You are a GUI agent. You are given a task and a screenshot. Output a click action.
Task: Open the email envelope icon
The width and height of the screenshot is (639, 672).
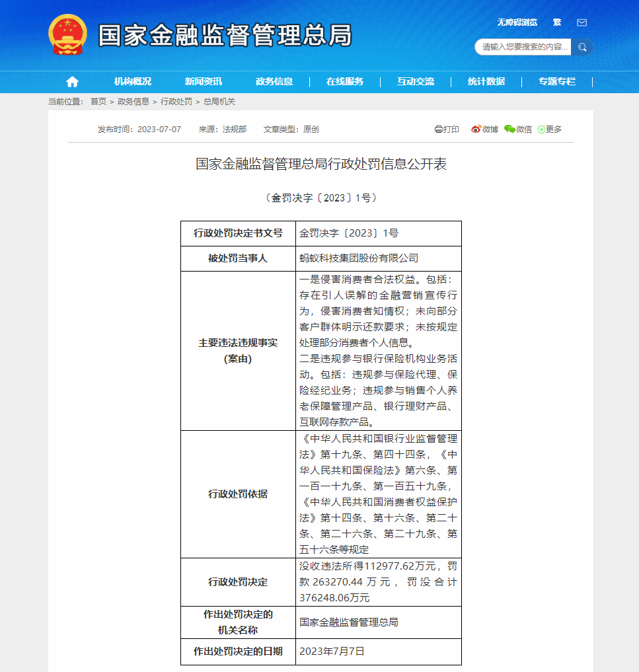pyautogui.click(x=582, y=22)
